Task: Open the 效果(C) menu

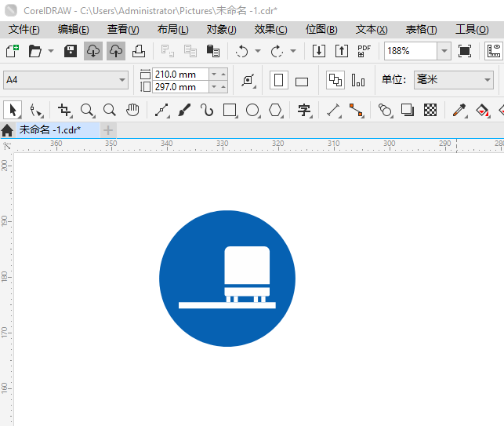Action: [x=270, y=29]
